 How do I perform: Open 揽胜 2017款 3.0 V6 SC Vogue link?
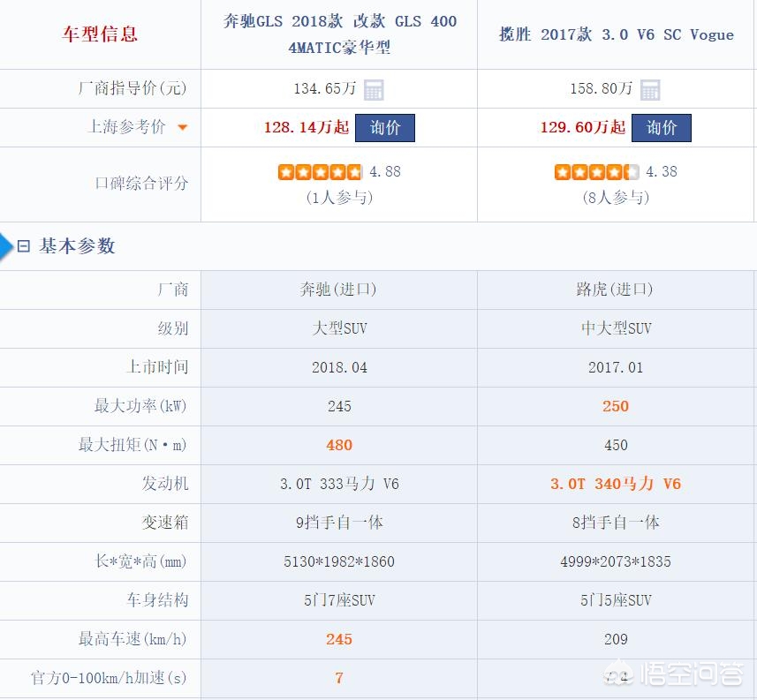point(616,34)
